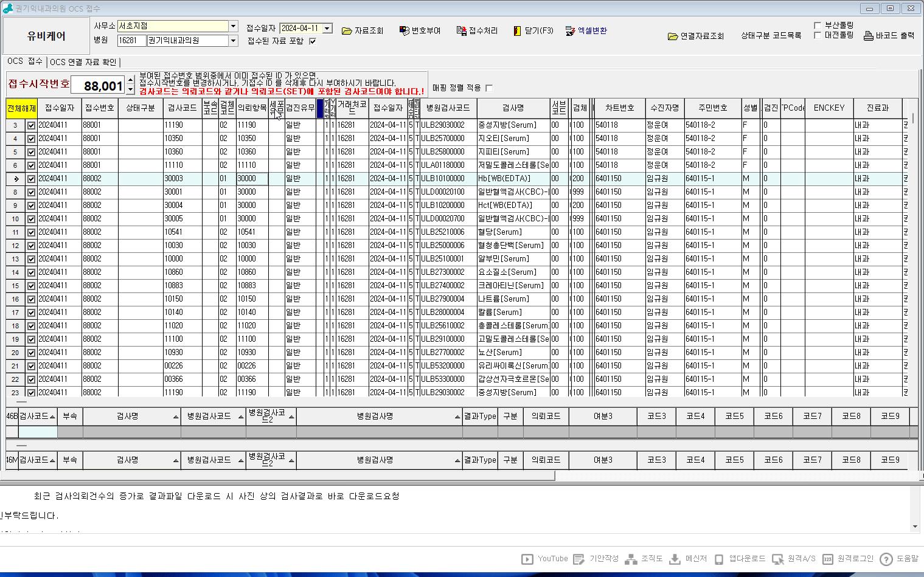Switch to the OCS 연결 자료 확인 tab
Screen dimensions: 924x577
point(83,62)
